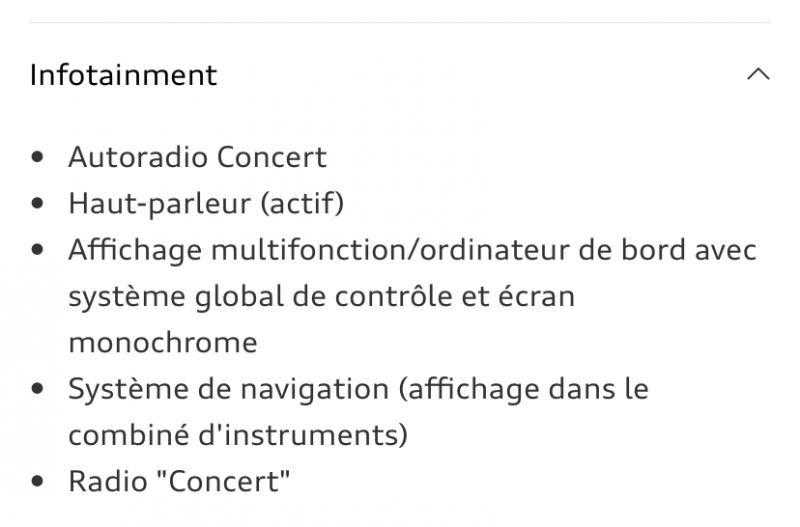Select the Haut-parleur (actif) entry

tap(206, 204)
